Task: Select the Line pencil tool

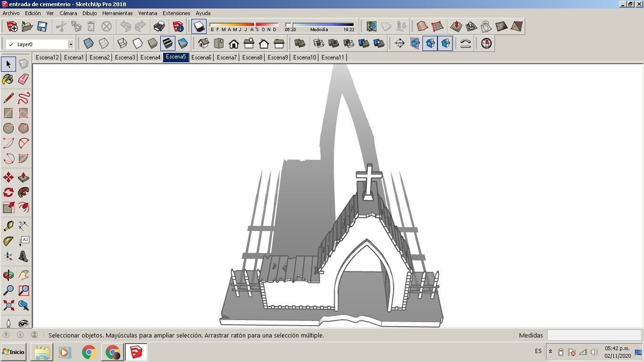Action: tap(8, 98)
